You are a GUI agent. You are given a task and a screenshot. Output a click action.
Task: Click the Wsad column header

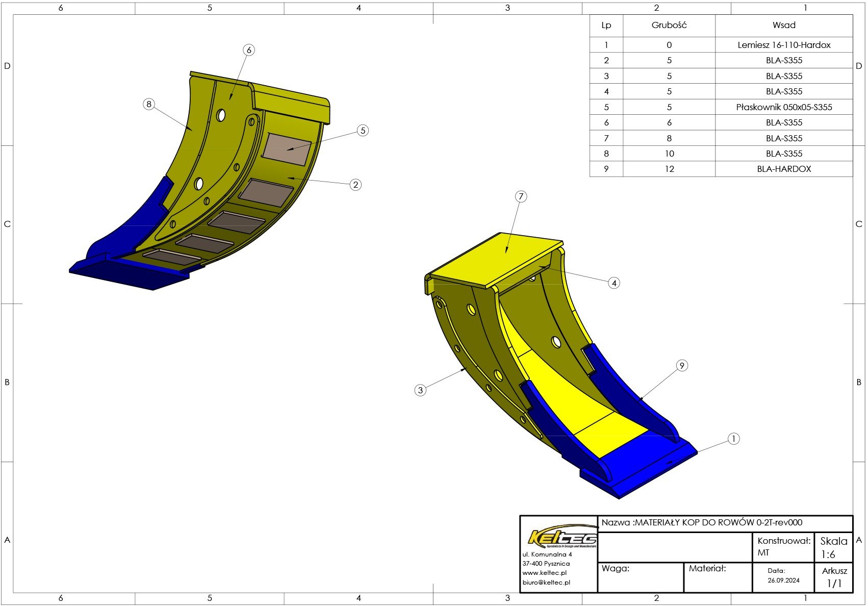[x=784, y=26]
